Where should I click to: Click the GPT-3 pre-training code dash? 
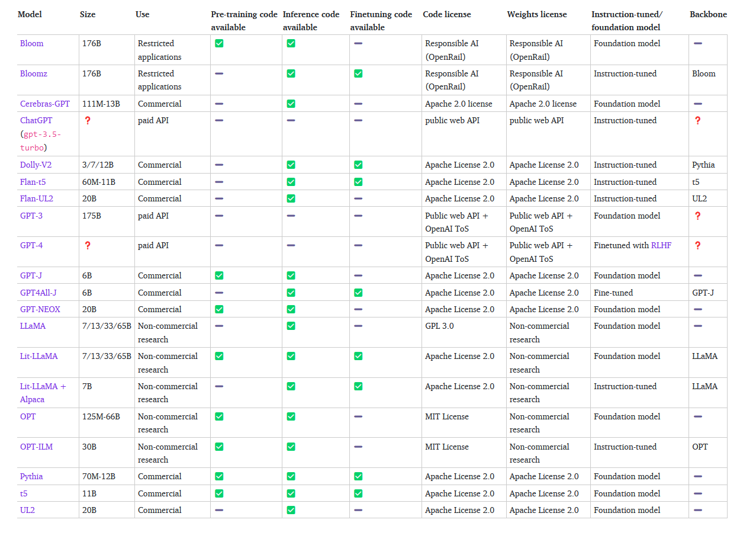pyautogui.click(x=219, y=216)
